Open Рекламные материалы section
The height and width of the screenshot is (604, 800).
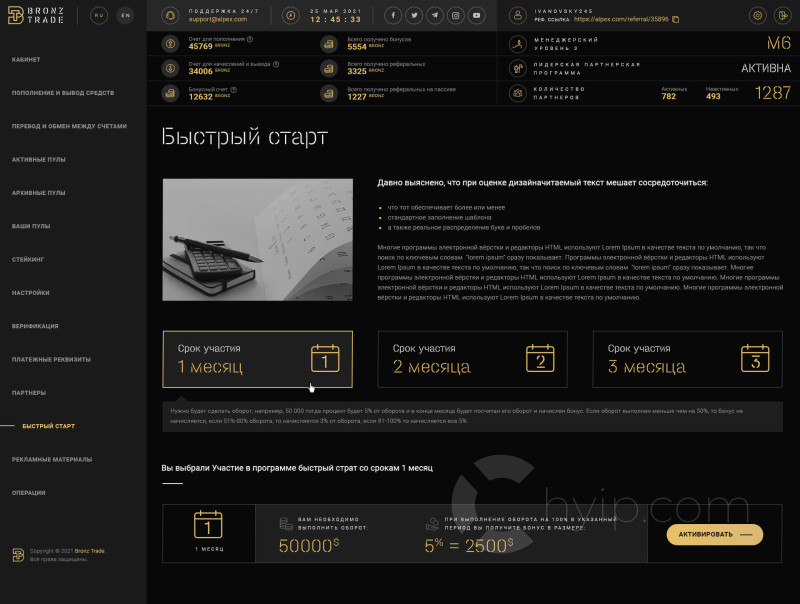click(52, 460)
